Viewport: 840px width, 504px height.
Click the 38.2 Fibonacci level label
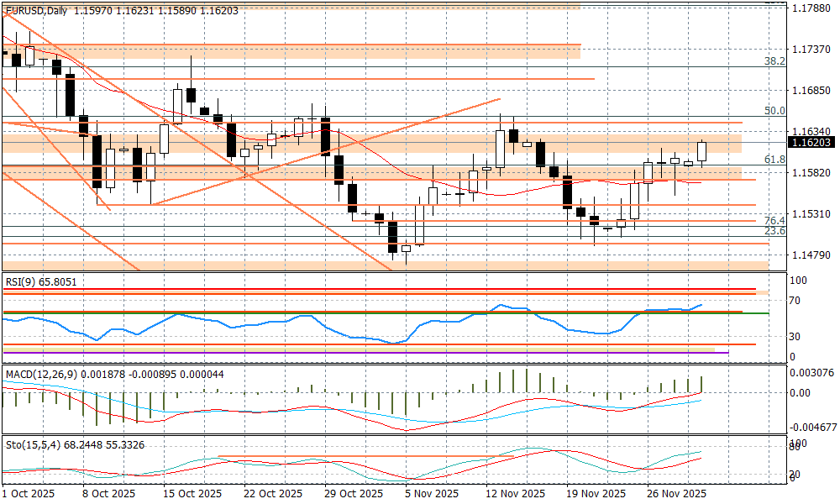tap(774, 61)
